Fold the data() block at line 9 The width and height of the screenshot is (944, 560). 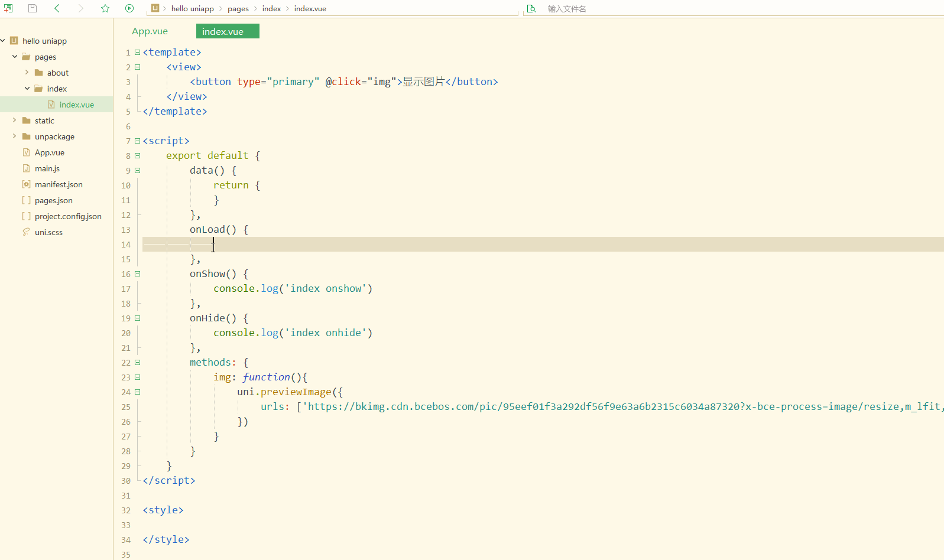point(137,170)
